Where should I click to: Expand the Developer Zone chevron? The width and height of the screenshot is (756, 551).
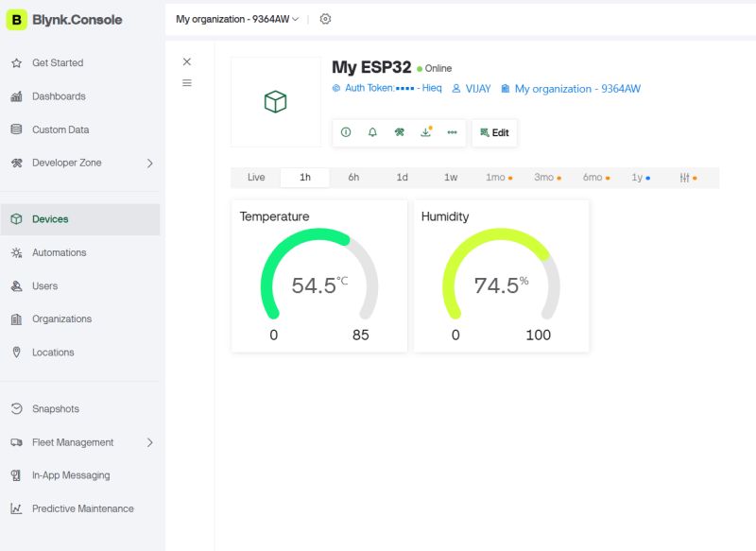point(150,163)
